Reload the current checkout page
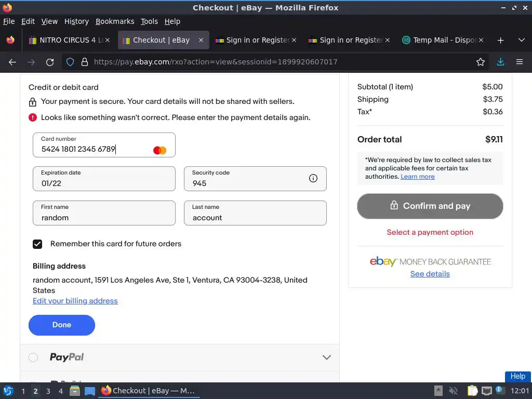The image size is (532, 399). point(50,62)
